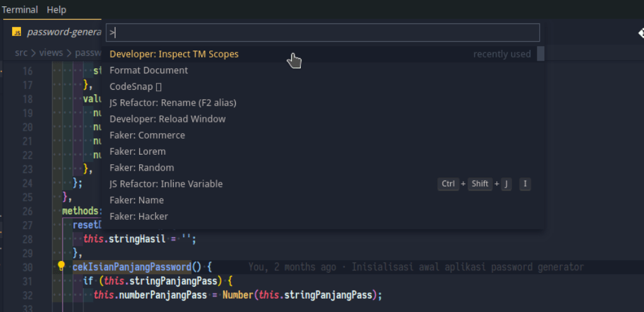Run Developer: Inspect TM Scopes command
The width and height of the screenshot is (644, 312).
(x=174, y=54)
